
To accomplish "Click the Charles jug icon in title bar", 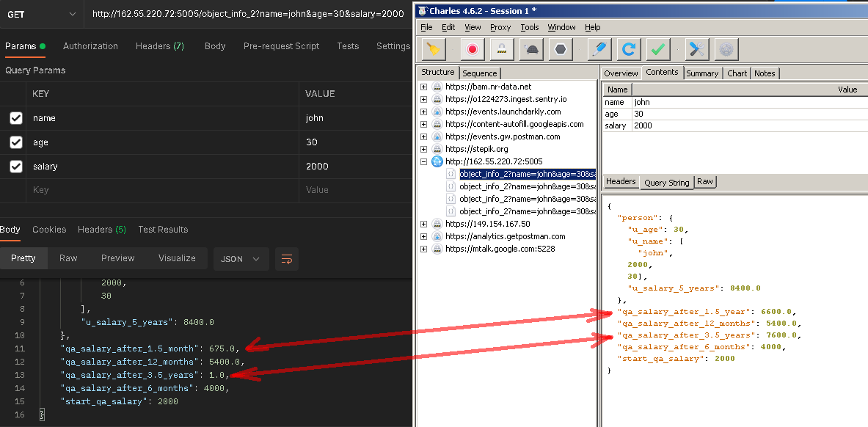I will [x=423, y=10].
